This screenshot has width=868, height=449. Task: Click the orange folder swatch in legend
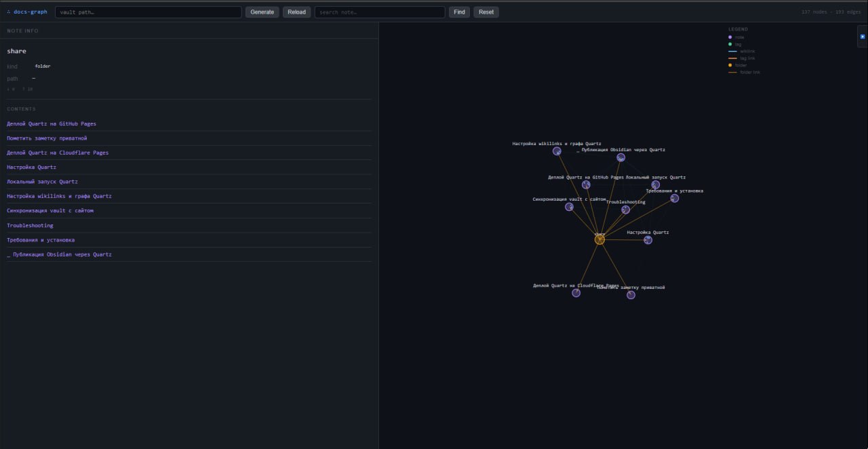(x=730, y=65)
